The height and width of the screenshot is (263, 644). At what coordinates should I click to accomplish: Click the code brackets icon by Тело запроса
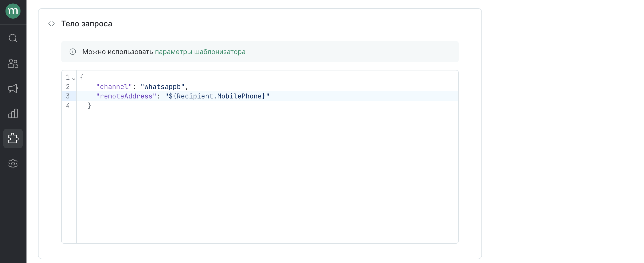[52, 24]
